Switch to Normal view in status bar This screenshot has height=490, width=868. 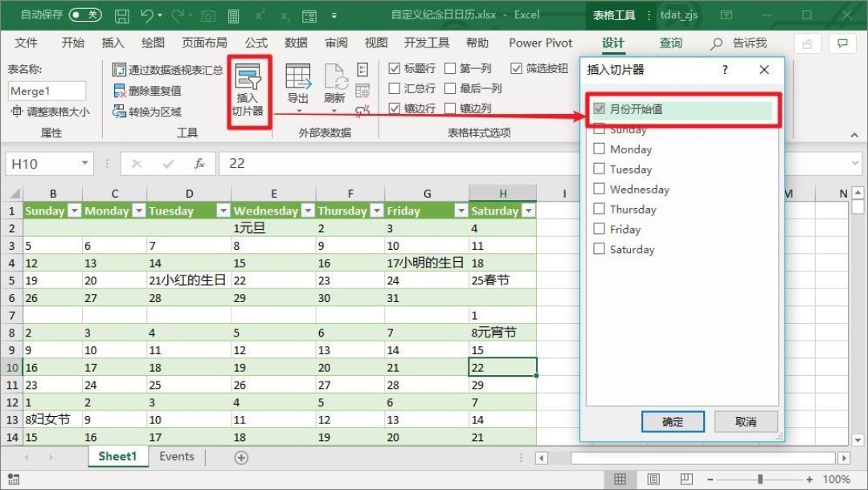pyautogui.click(x=620, y=479)
